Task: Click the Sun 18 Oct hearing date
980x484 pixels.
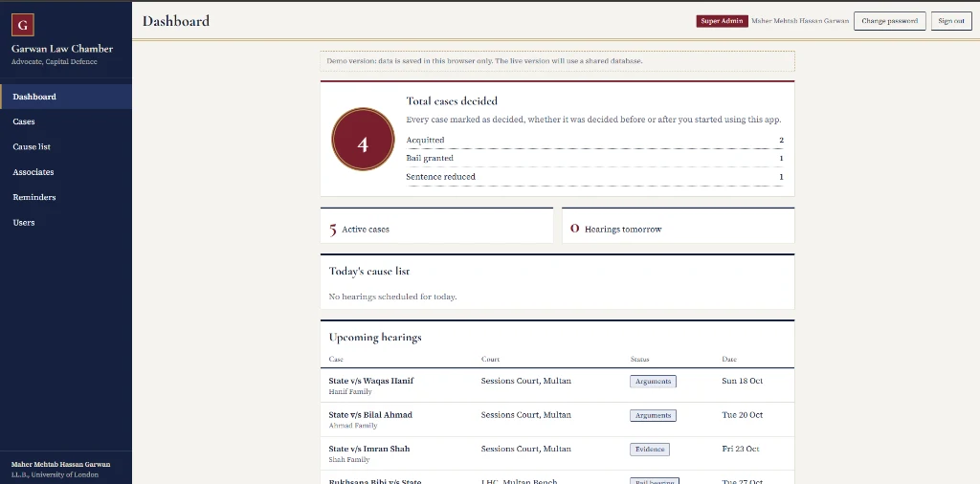Action: [x=742, y=381]
